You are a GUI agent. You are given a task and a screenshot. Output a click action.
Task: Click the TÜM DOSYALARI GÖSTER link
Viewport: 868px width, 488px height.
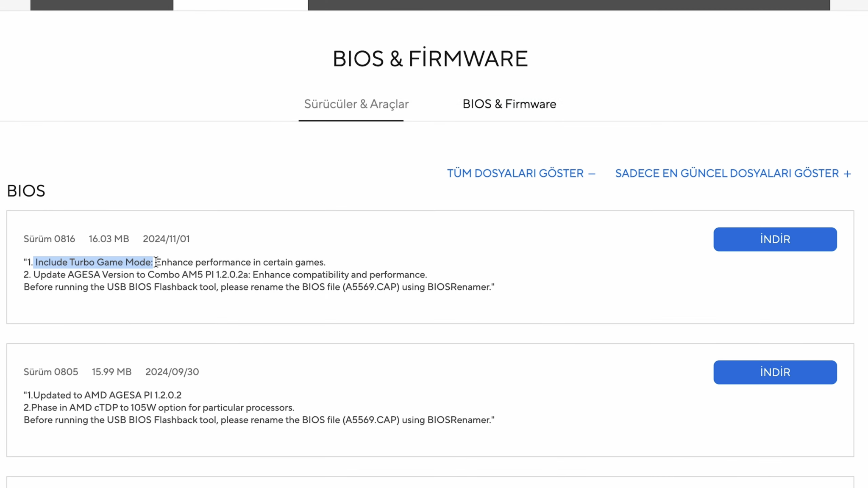[515, 173]
